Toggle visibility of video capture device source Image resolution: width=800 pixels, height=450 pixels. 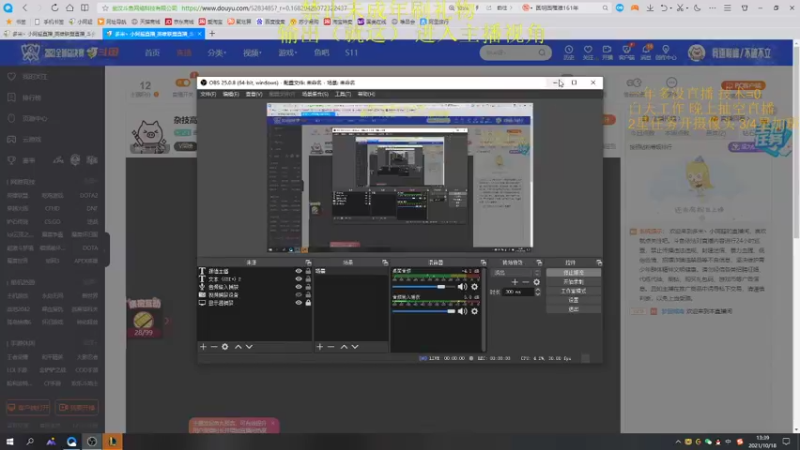[298, 295]
